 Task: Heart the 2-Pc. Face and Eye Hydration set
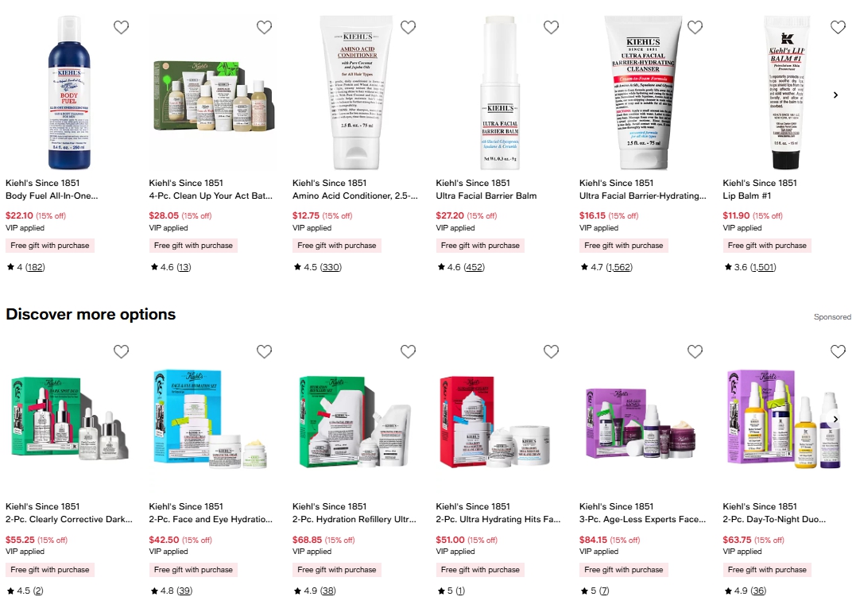coord(264,351)
